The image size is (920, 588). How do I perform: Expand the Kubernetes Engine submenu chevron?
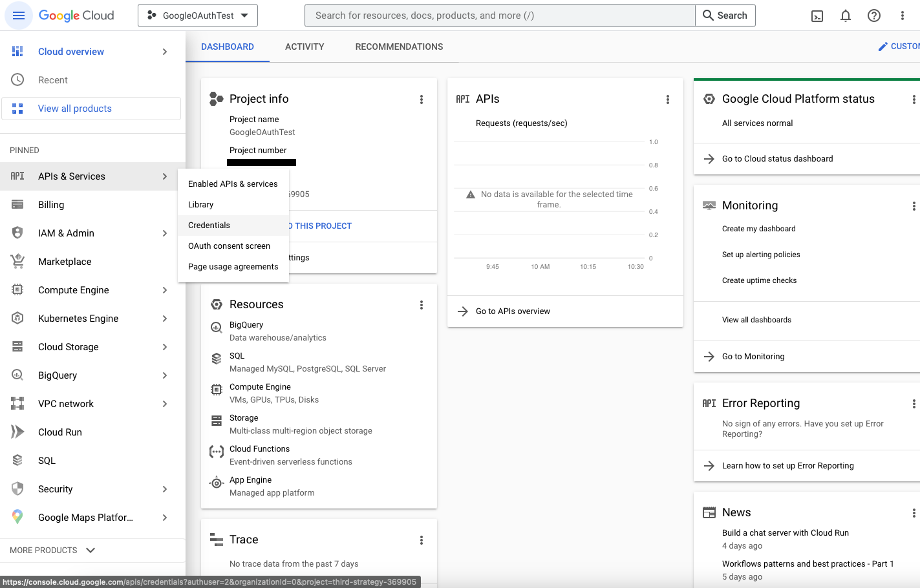[165, 319]
